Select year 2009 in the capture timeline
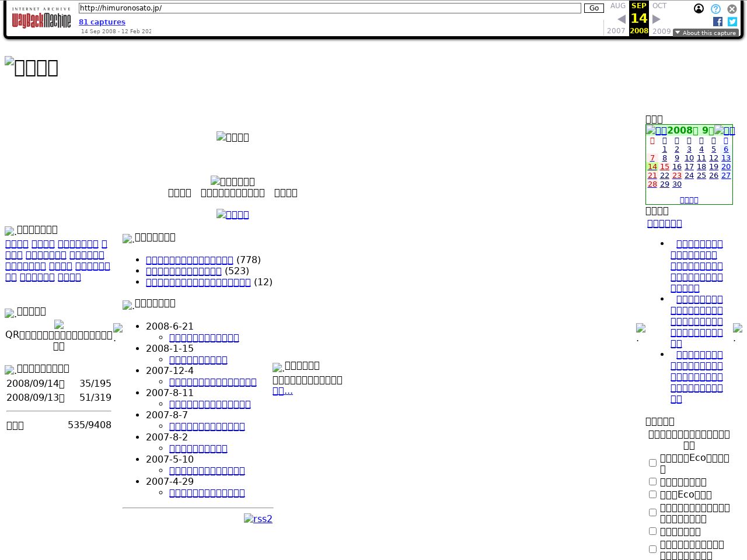Screen dimensions: 747x560 pos(661,31)
